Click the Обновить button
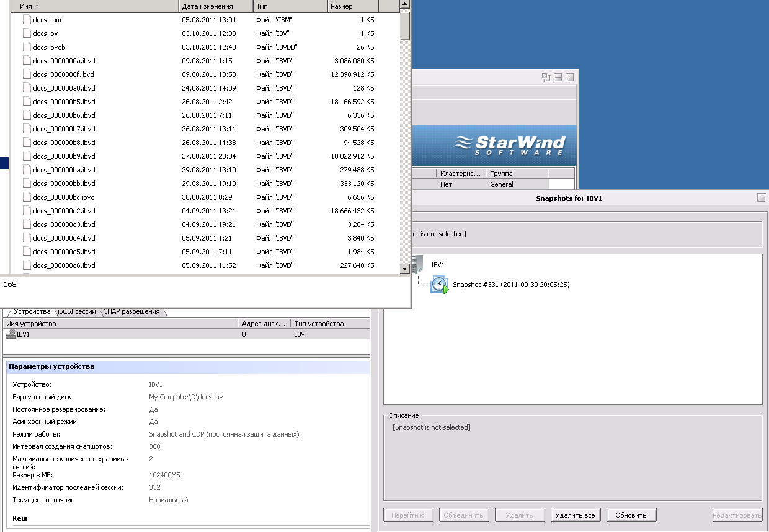The image size is (769, 532). tap(631, 515)
